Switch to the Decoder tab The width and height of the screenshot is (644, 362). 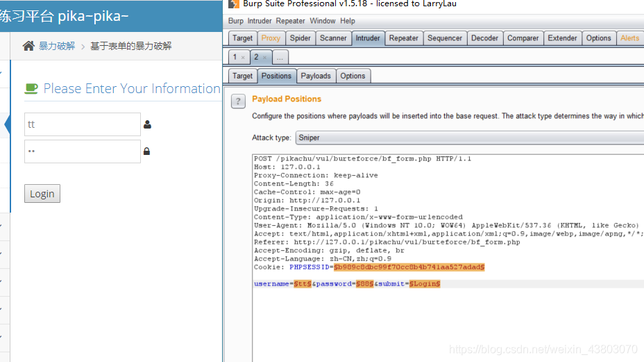coord(484,38)
